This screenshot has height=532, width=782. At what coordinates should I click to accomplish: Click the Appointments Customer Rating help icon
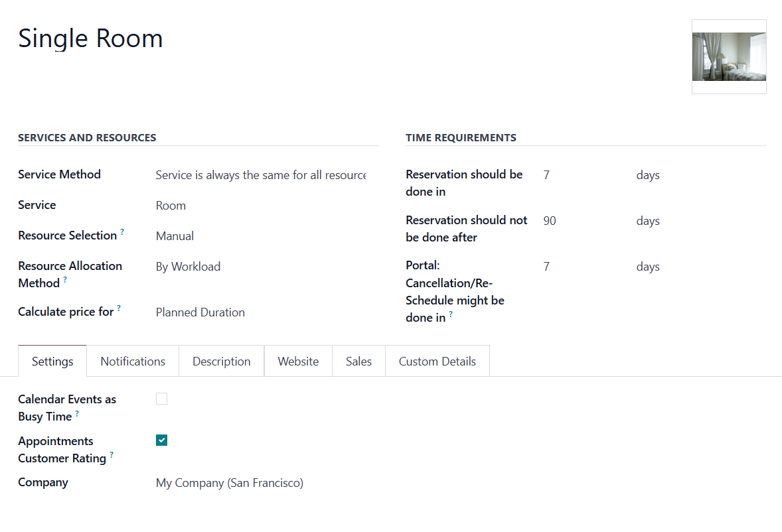pos(112,454)
